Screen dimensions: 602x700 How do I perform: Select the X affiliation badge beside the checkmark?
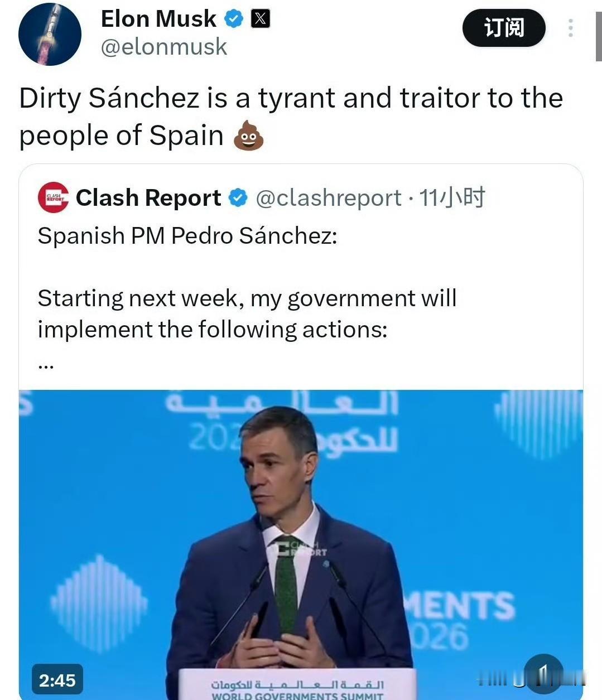(261, 17)
